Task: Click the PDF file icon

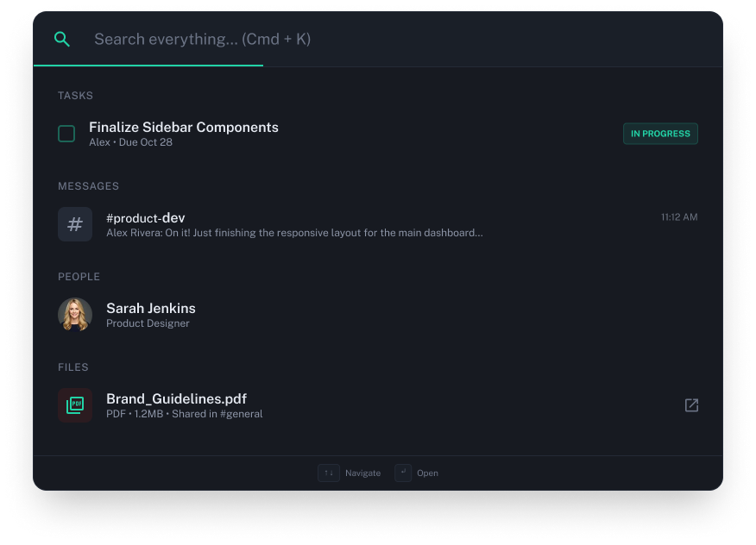Action: pos(75,405)
